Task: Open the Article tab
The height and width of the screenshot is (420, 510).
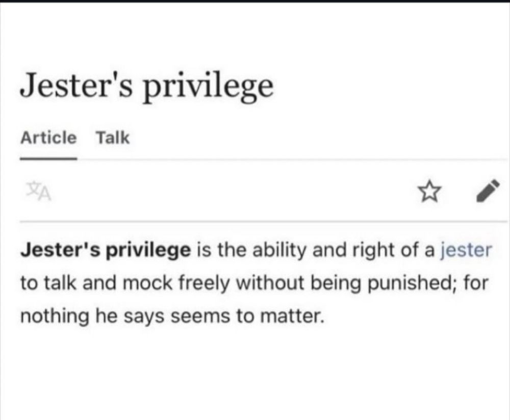Action: [x=48, y=138]
